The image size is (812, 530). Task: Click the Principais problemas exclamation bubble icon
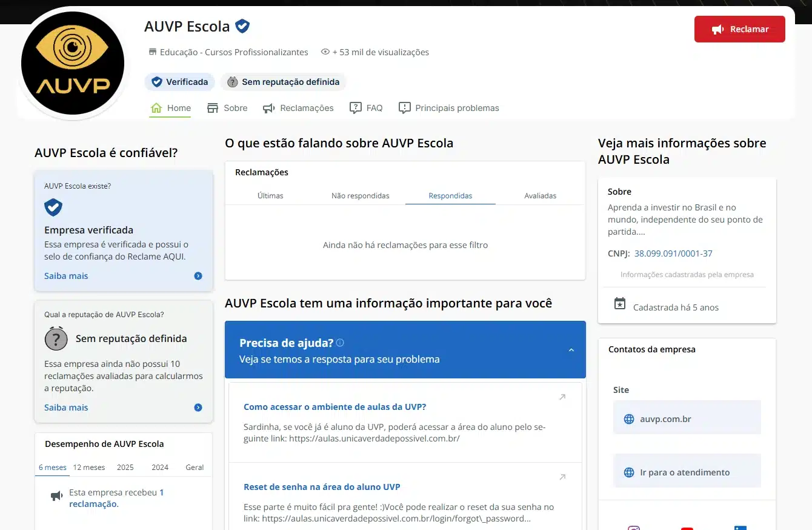point(404,108)
